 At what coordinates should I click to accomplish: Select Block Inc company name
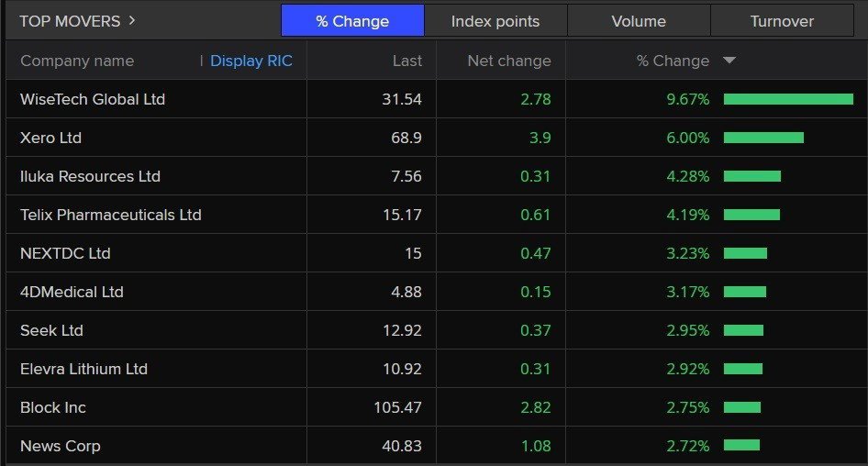(x=53, y=407)
